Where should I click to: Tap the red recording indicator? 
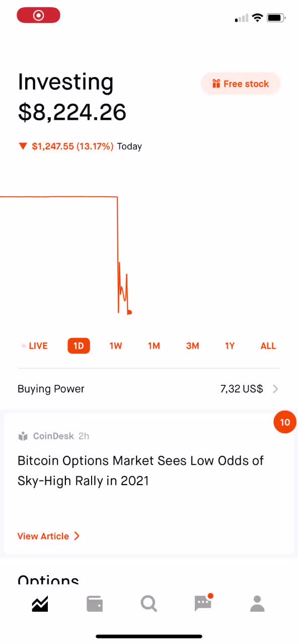39,16
